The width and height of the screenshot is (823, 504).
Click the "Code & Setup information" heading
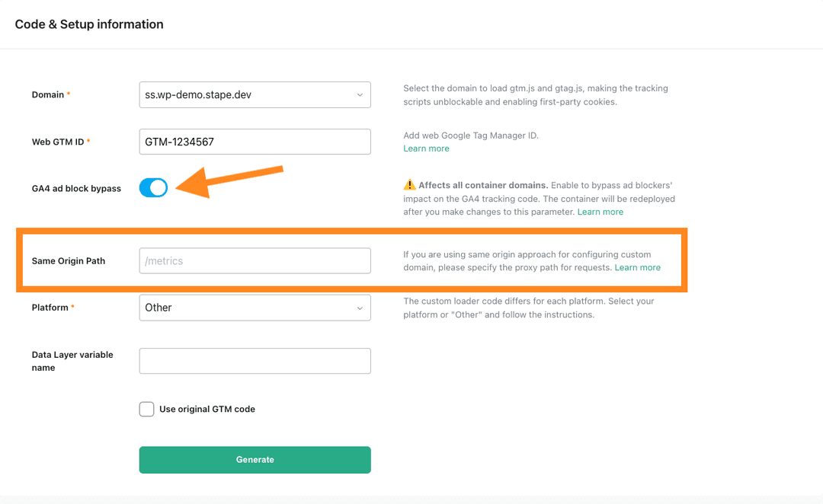click(x=89, y=24)
